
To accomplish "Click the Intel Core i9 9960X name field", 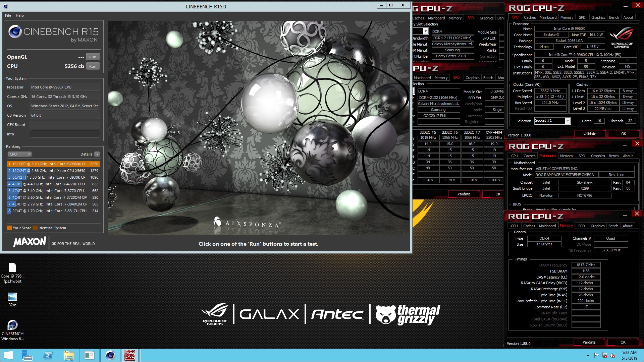I will [569, 28].
